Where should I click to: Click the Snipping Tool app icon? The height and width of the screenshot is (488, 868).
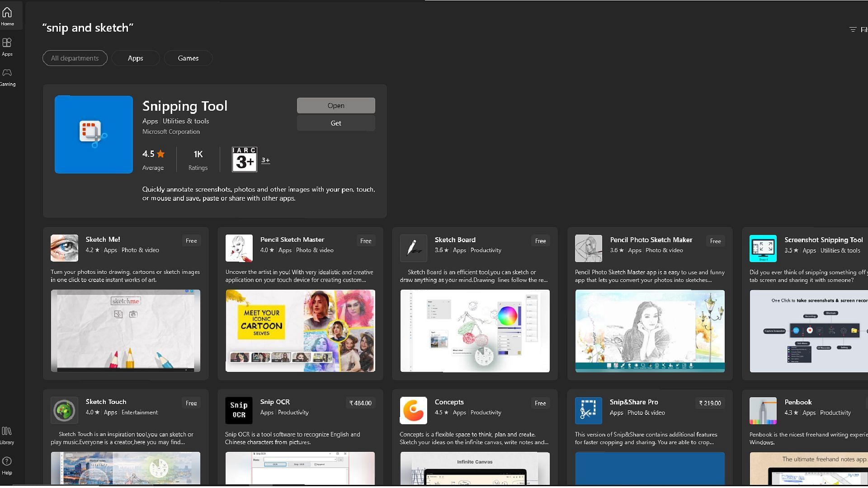(x=94, y=135)
